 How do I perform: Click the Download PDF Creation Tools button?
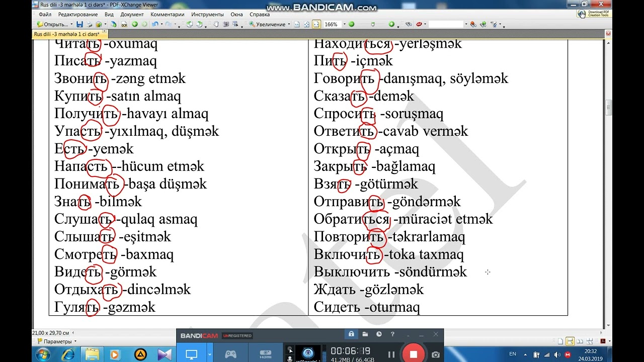(594, 13)
